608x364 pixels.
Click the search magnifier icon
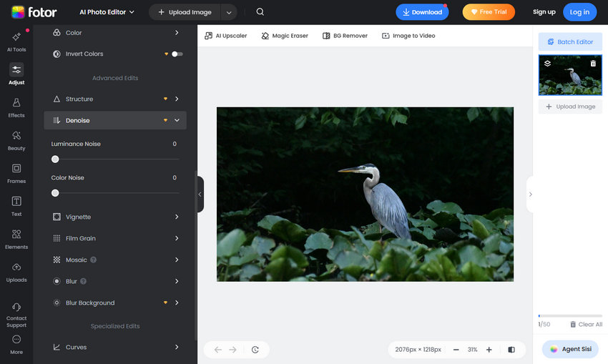point(260,12)
